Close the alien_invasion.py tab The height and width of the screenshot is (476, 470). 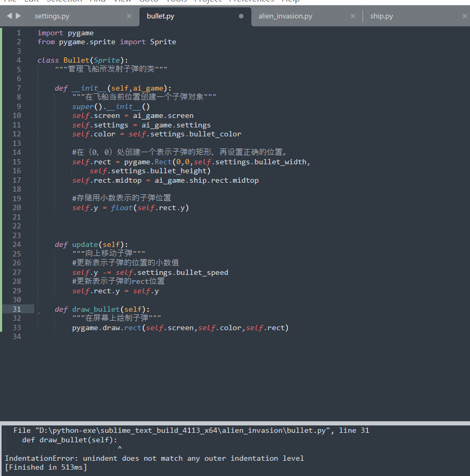(353, 16)
